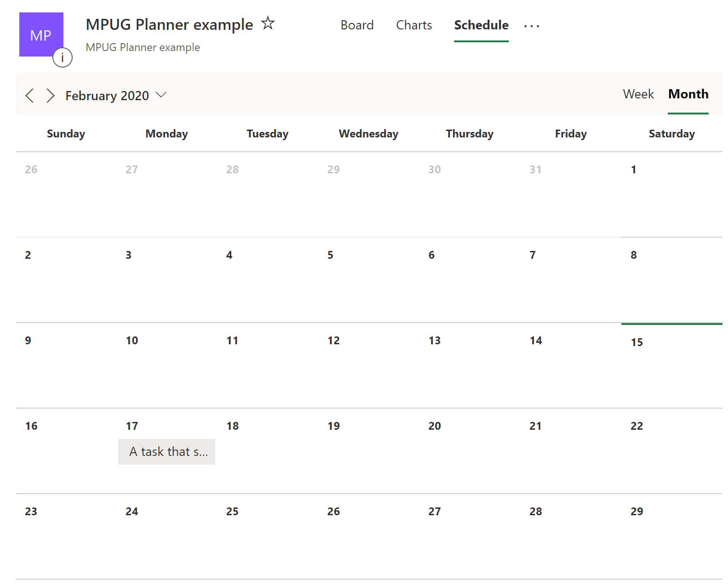Click on day 8 in calendar
This screenshot has height=586, width=728.
(x=634, y=255)
